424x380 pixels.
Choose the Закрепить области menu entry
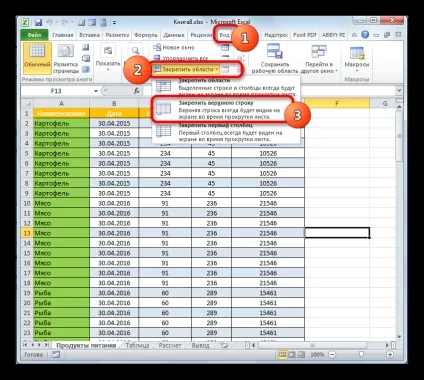click(226, 87)
